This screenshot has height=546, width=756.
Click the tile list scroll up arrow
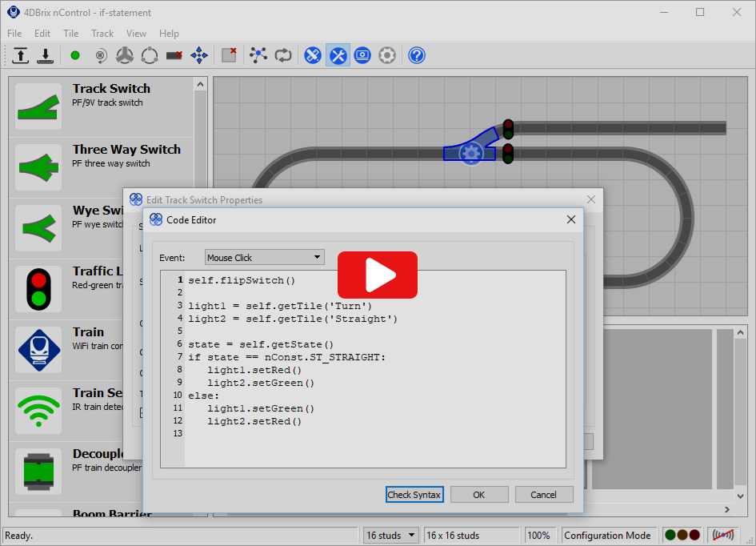201,84
